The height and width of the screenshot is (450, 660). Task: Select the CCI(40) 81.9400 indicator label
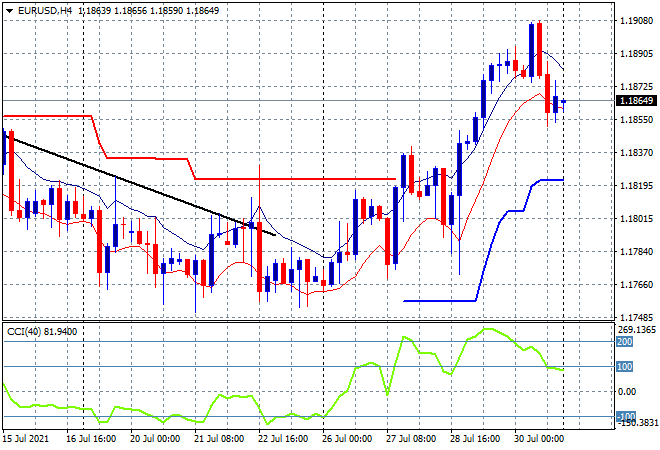[42, 332]
